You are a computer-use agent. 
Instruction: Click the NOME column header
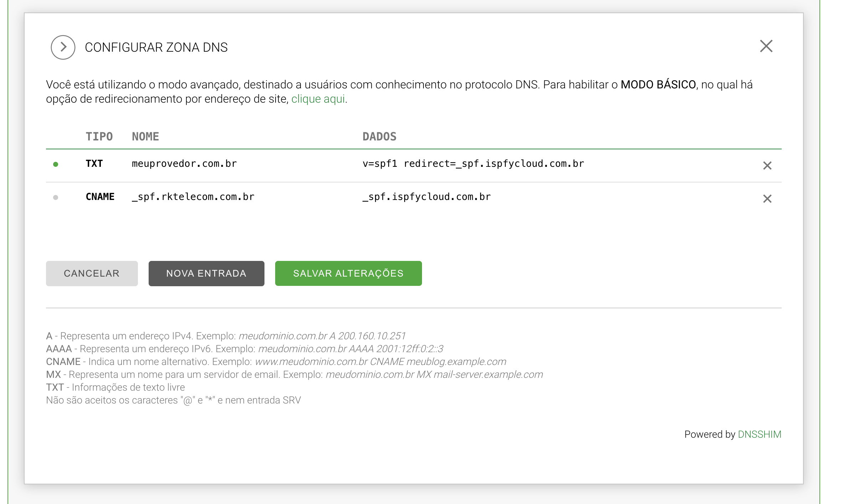(145, 137)
